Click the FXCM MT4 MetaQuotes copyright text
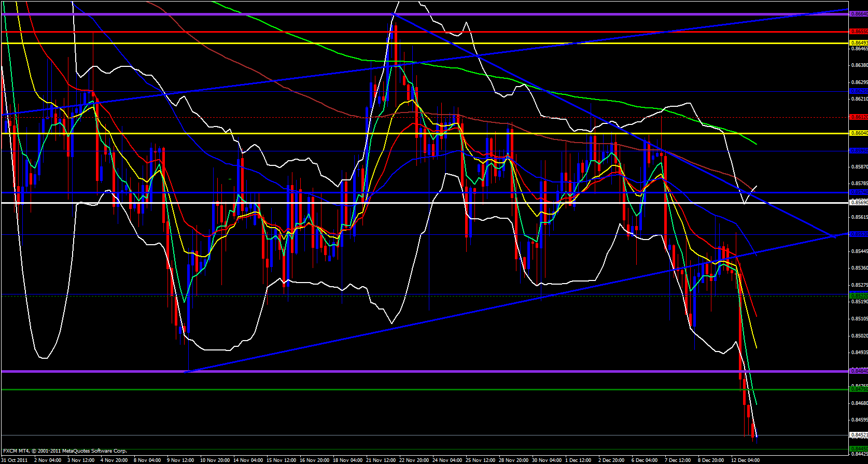This screenshot has height=464, width=868. pos(65,451)
